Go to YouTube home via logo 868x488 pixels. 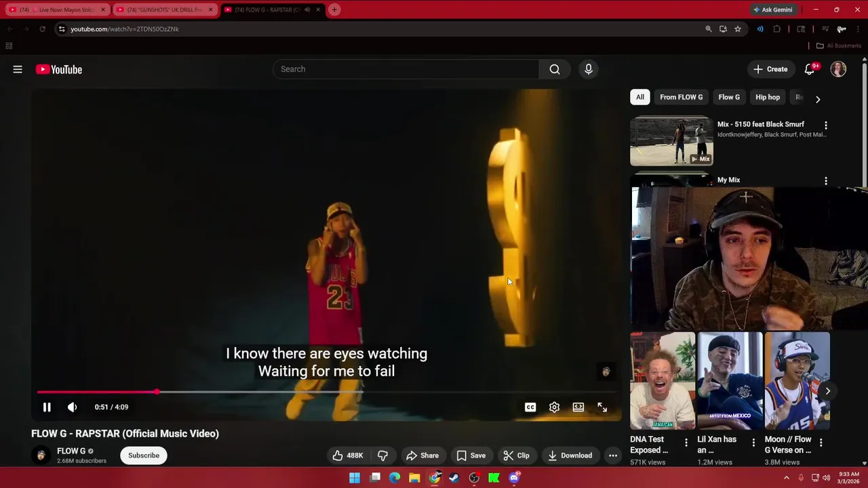(x=59, y=69)
